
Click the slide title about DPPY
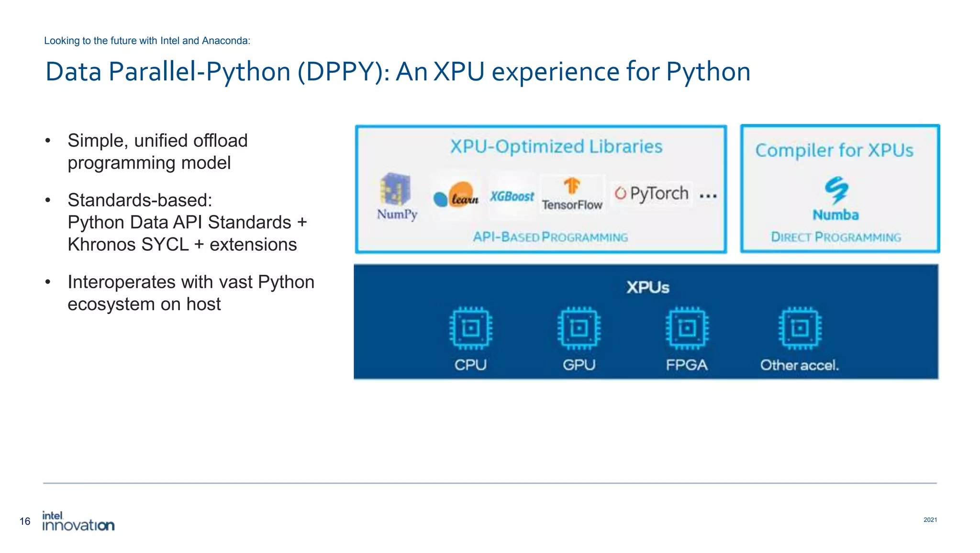(398, 72)
